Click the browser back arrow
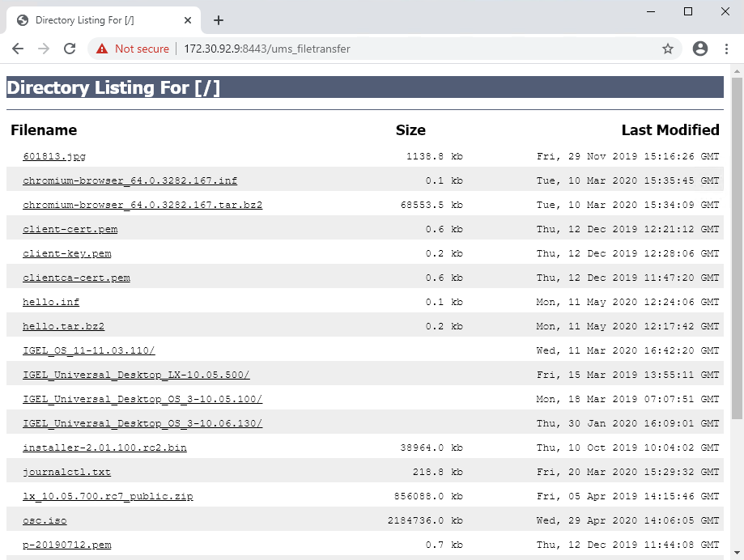The height and width of the screenshot is (560, 744). (x=18, y=49)
